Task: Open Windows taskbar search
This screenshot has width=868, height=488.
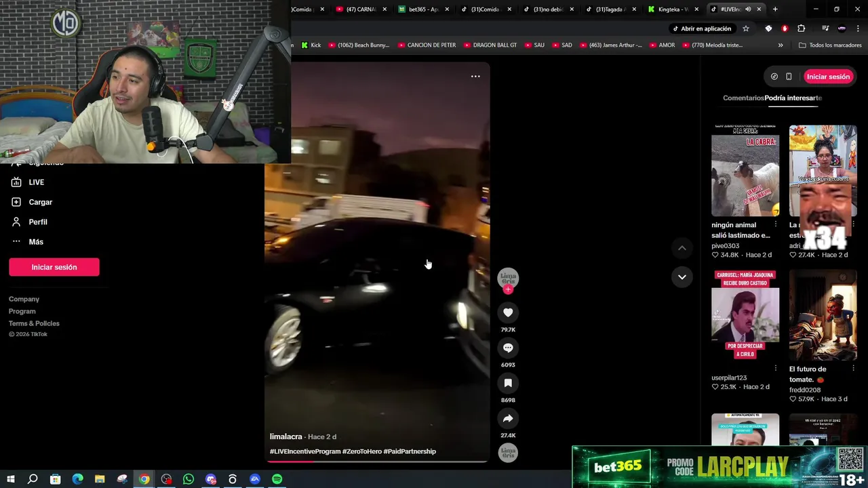Action: (x=33, y=479)
